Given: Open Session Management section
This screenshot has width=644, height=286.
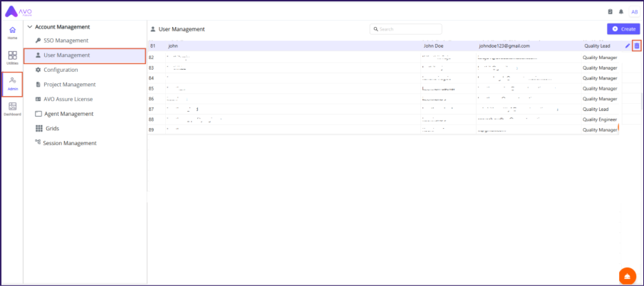Looking at the screenshot, I should (69, 143).
